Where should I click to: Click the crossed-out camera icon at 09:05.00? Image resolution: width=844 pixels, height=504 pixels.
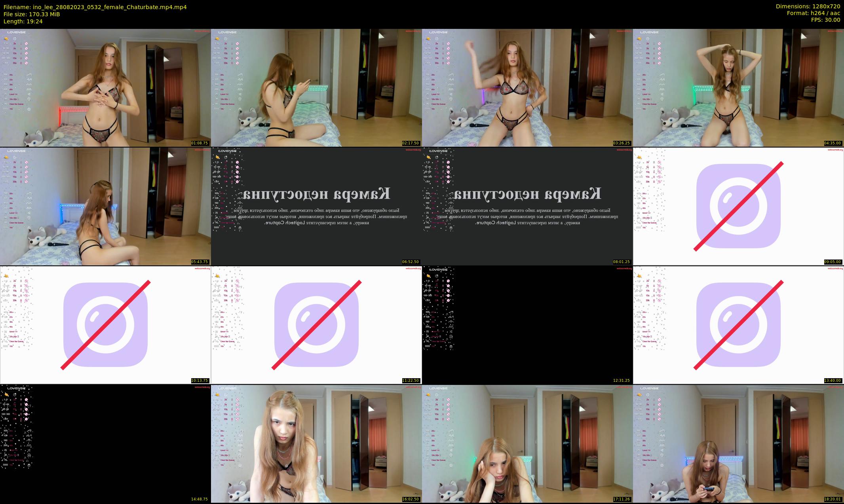(738, 206)
